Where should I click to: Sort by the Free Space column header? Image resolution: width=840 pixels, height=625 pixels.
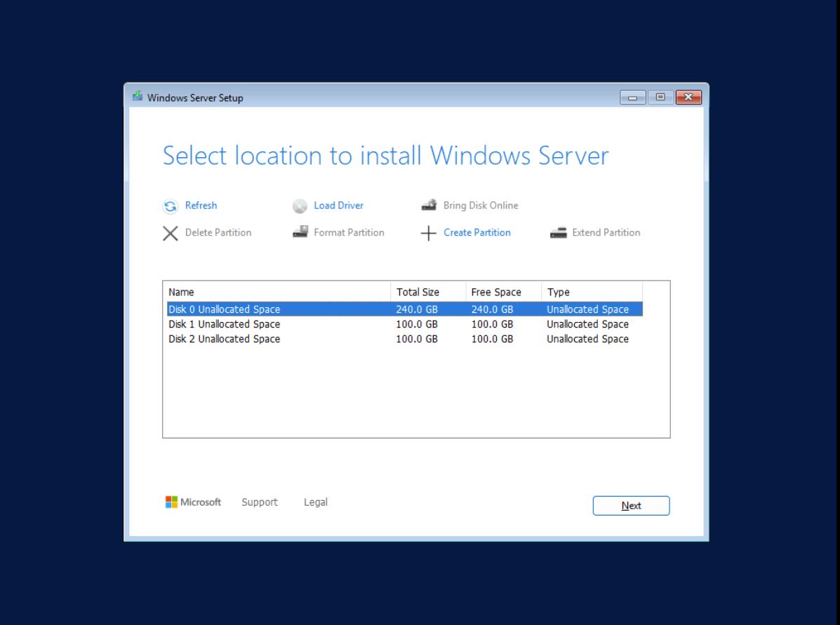(x=504, y=292)
